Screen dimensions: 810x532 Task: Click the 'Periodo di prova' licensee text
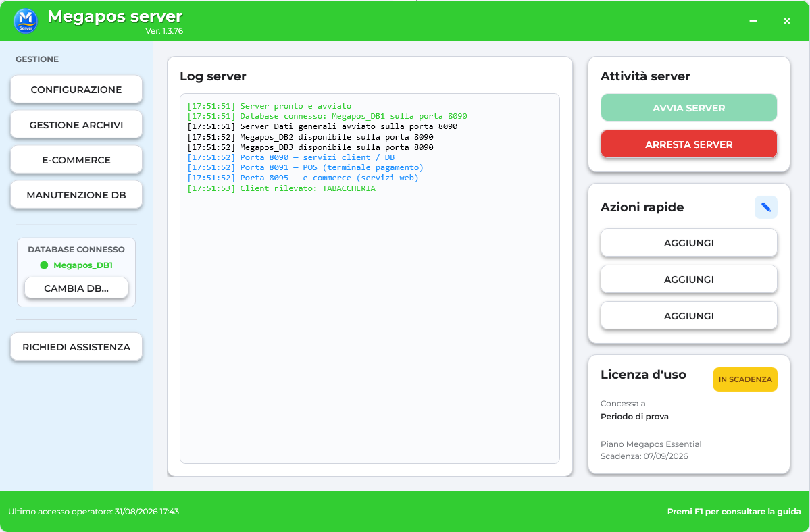pyautogui.click(x=634, y=417)
